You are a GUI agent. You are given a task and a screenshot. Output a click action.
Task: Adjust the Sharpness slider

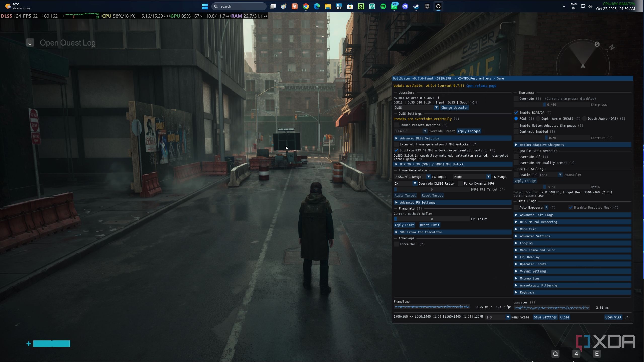coord(552,105)
